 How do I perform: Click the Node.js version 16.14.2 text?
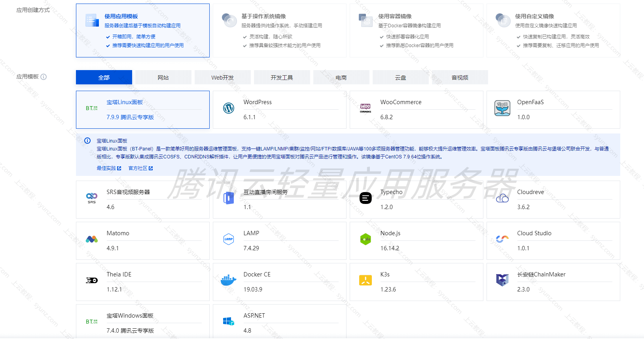(x=390, y=248)
